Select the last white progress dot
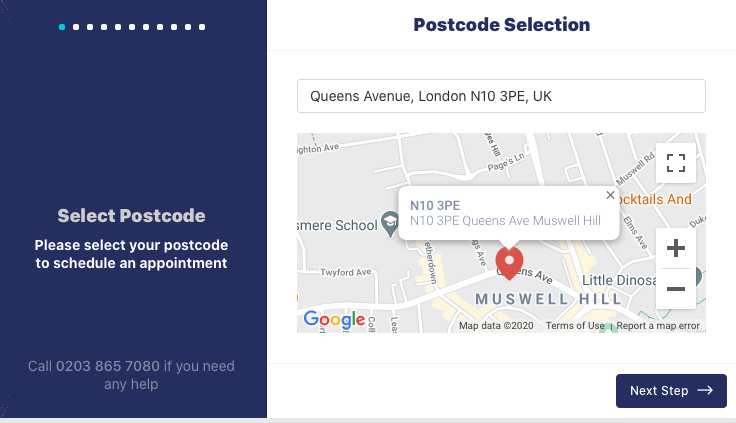The image size is (736, 423). click(x=202, y=27)
